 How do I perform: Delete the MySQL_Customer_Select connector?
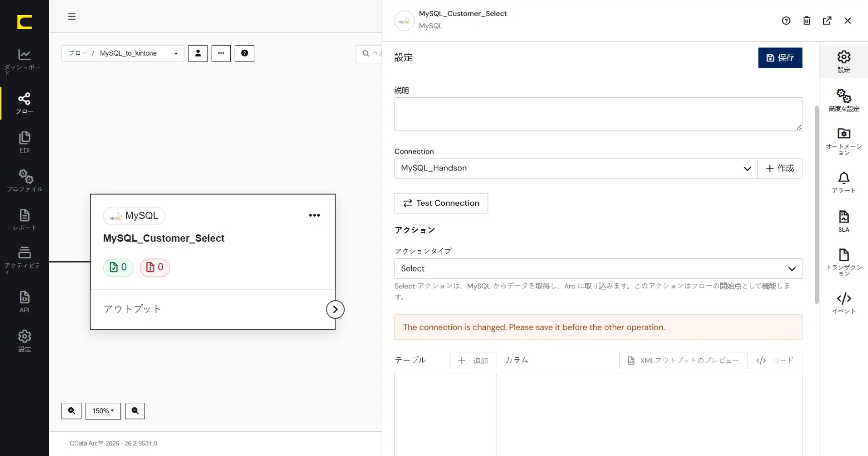click(x=807, y=21)
